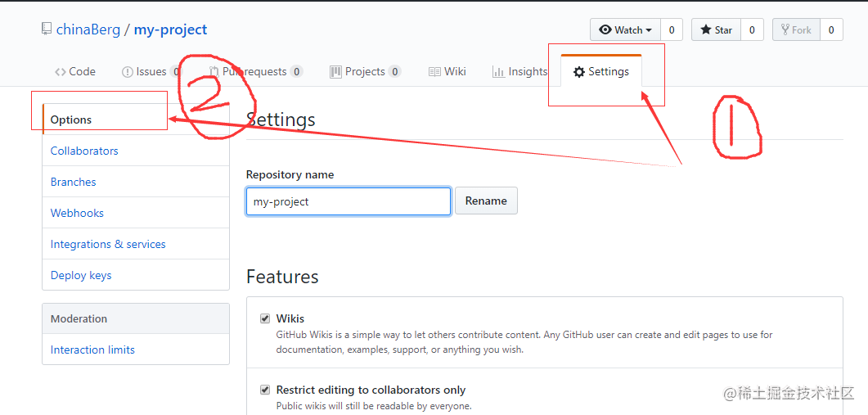This screenshot has width=868, height=415.
Task: Open the Pull requests tab
Action: [256, 71]
